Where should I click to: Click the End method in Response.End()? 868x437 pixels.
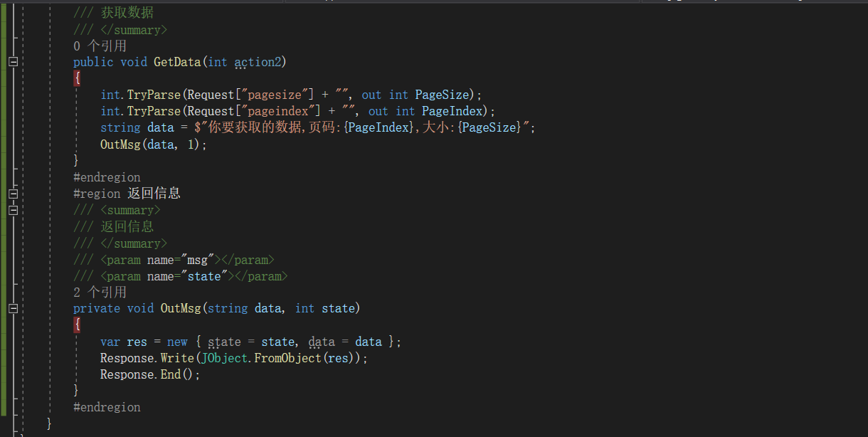170,374
